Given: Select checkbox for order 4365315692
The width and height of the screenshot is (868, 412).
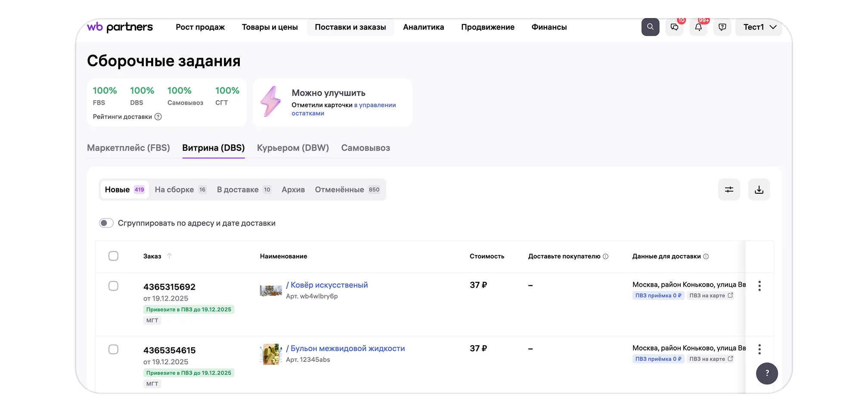Looking at the screenshot, I should 113,286.
